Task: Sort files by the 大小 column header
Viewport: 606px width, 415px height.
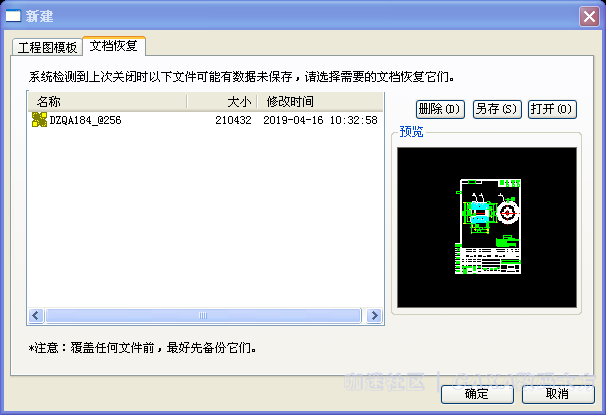Action: (222, 102)
